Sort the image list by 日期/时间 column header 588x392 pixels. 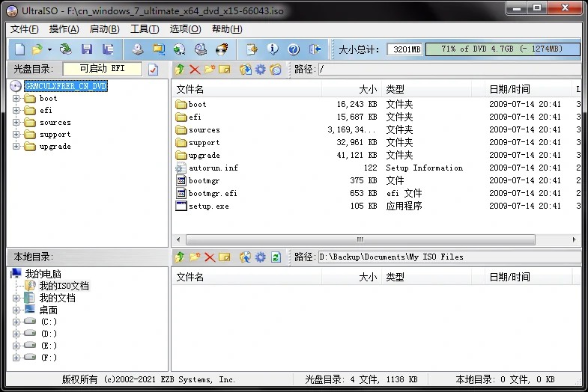(x=527, y=89)
